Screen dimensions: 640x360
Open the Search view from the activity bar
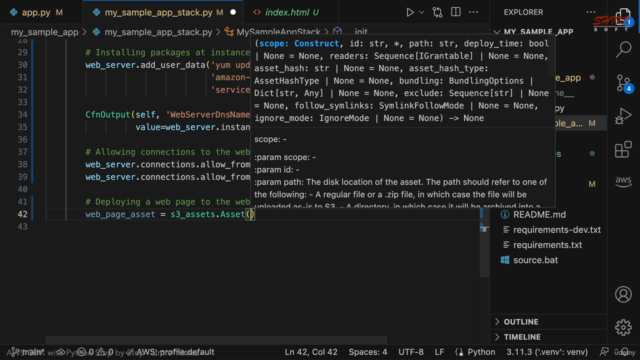(623, 49)
